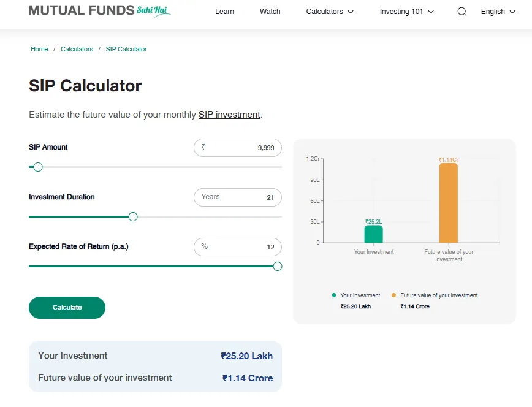Open SIP Calculator breadcrumb link
Image resolution: width=532 pixels, height=407 pixels.
point(126,49)
